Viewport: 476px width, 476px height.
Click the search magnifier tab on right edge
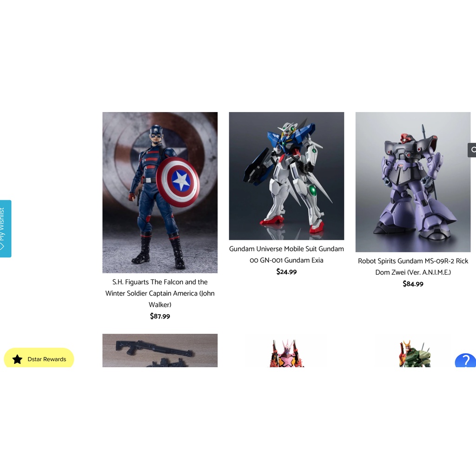click(x=472, y=150)
